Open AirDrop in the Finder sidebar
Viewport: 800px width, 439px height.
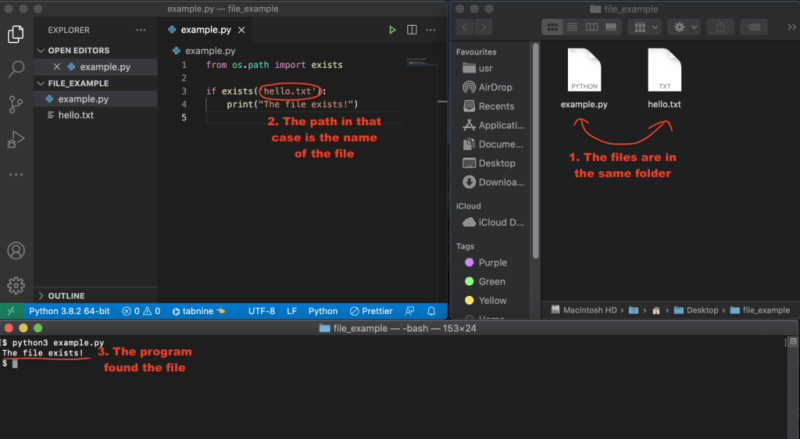487,87
